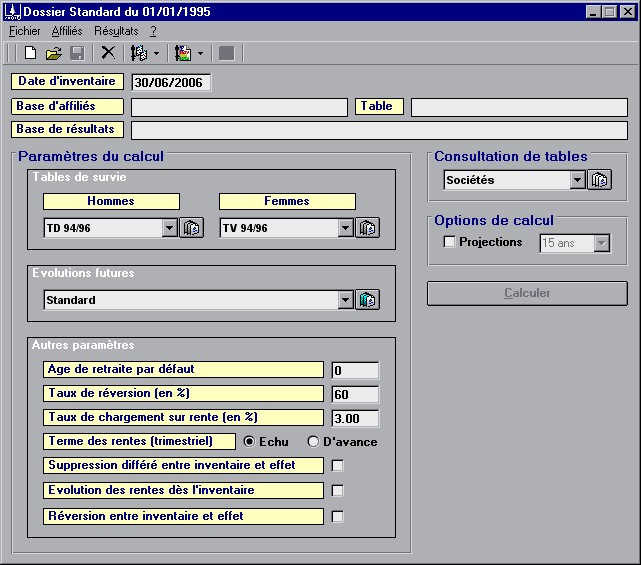Click the Taux de réversion value field
The width and height of the screenshot is (641, 565).
tap(355, 395)
